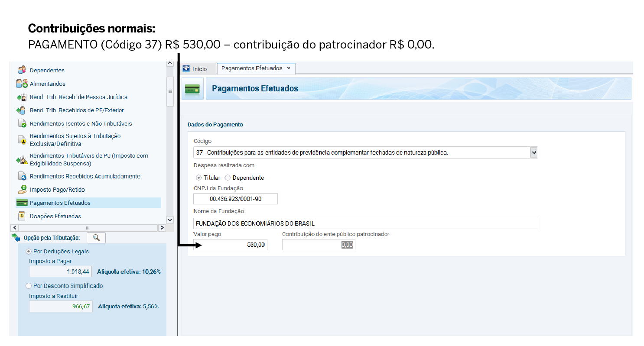This screenshot has height=346, width=644.
Task: Click the Doações Efetuadas icon
Action: (22, 216)
